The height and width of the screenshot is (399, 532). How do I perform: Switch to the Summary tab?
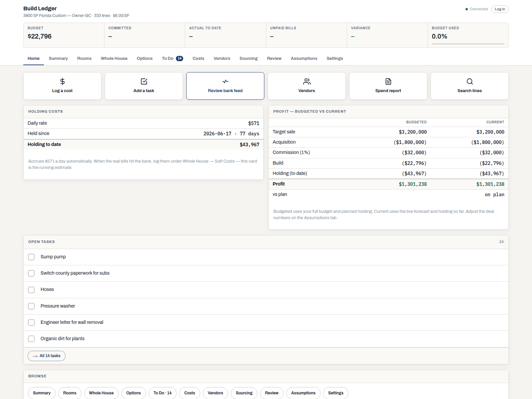pos(58,59)
